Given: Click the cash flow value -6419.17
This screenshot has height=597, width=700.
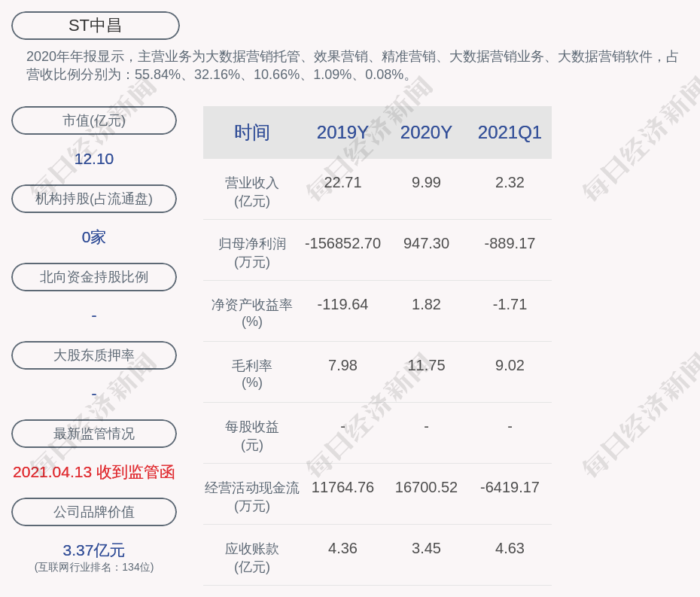Looking at the screenshot, I should click(x=510, y=487).
